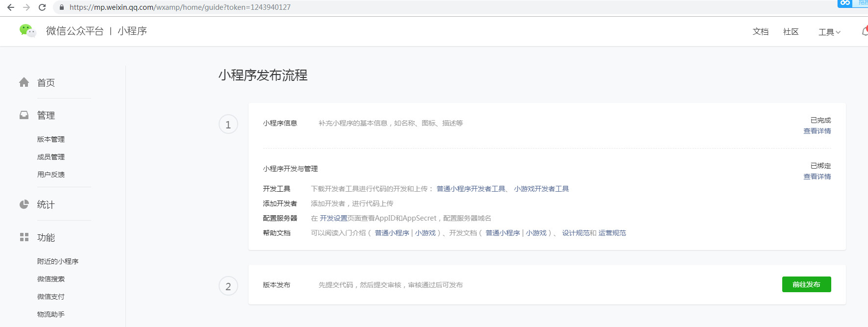Image resolution: width=868 pixels, height=327 pixels.
Task: Click the 首页 home icon
Action: click(24, 82)
